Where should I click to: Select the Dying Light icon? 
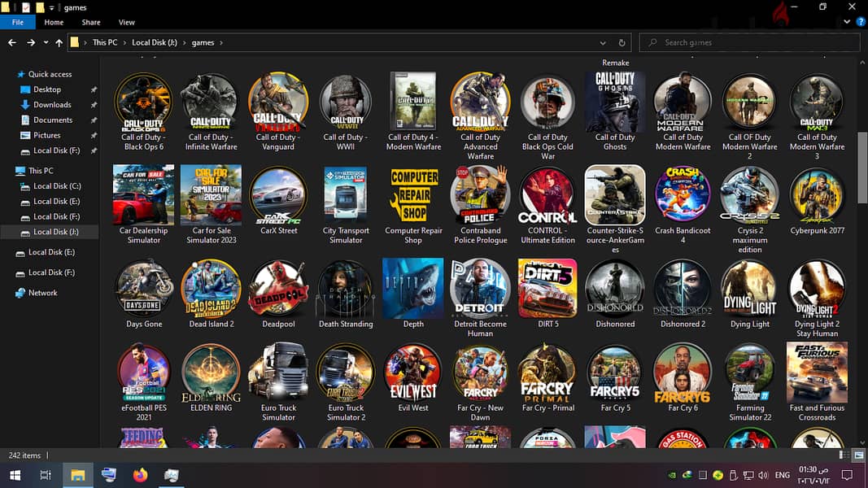point(749,288)
